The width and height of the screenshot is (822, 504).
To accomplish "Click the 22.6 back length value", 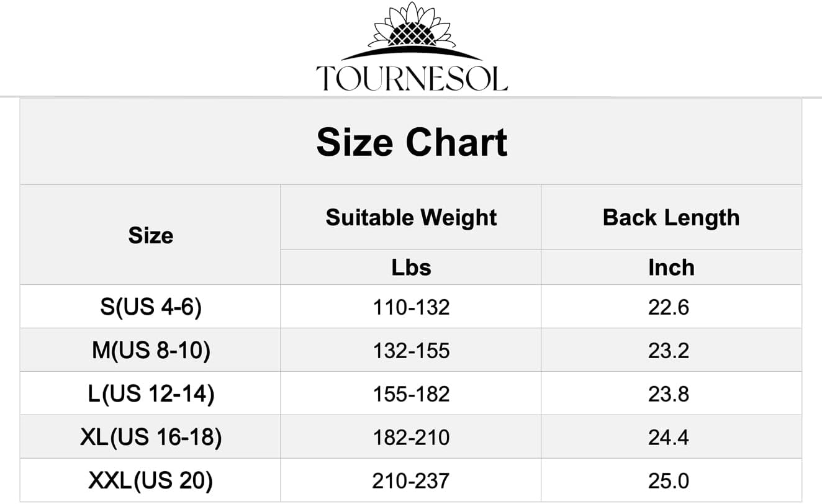I will [669, 307].
